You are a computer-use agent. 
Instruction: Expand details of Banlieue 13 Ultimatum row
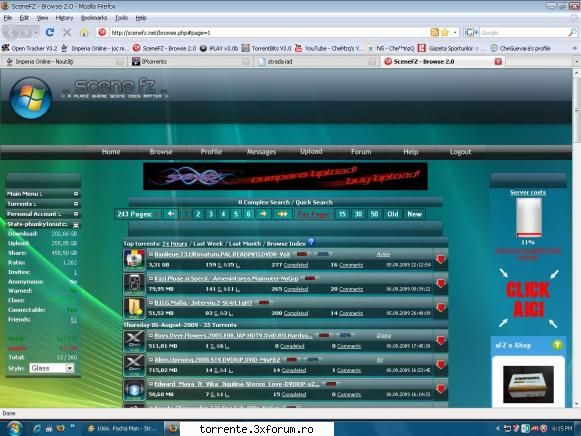click(151, 254)
